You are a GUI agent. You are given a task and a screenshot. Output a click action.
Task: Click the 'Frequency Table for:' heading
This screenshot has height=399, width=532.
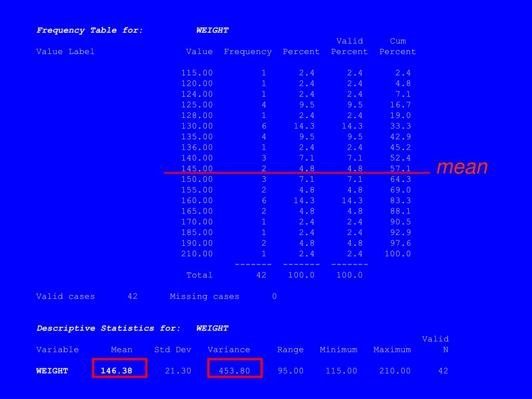pyautogui.click(x=90, y=30)
